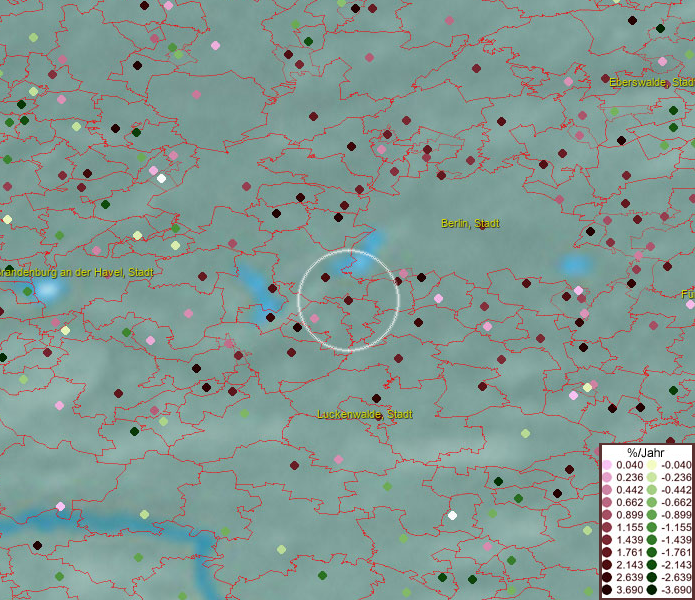Click the Eberswalde, Stadt map label

pyautogui.click(x=652, y=82)
